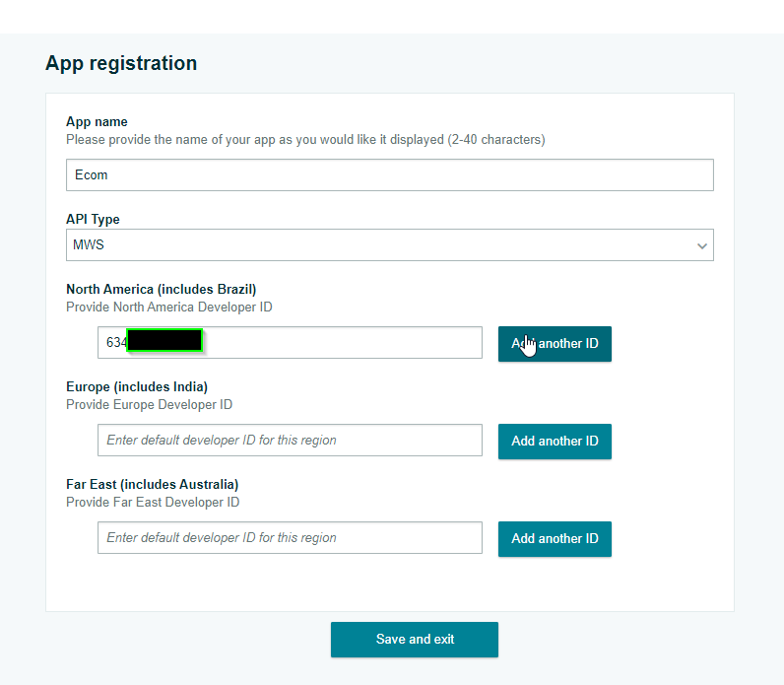Add another ID for North America
Image resolution: width=784 pixels, height=685 pixels.
[555, 344]
